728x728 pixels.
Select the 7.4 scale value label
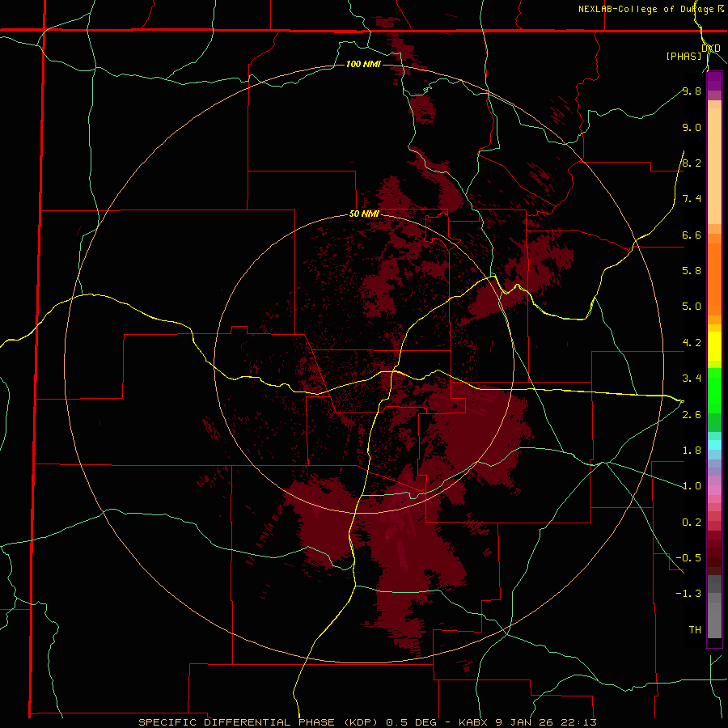pyautogui.click(x=692, y=199)
